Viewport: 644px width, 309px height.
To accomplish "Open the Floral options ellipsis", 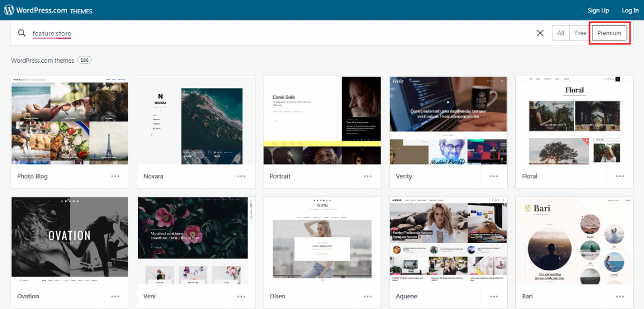I will click(x=620, y=176).
